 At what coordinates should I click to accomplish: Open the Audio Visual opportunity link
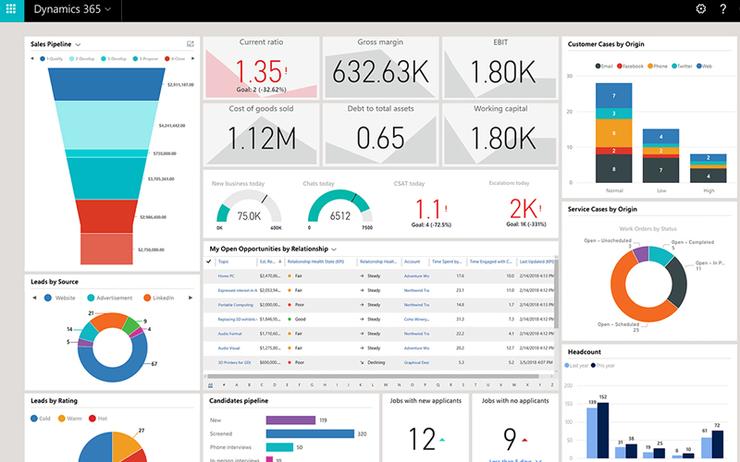[x=229, y=348]
